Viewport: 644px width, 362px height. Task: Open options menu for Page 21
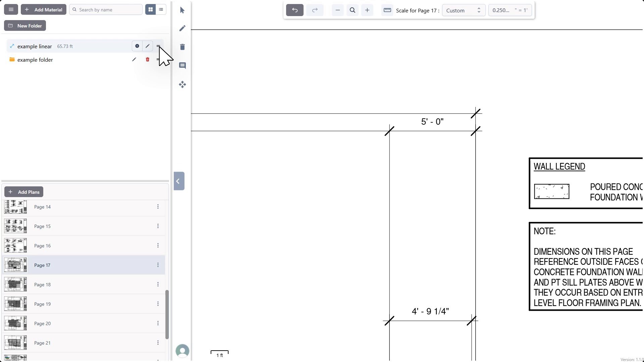tap(158, 343)
